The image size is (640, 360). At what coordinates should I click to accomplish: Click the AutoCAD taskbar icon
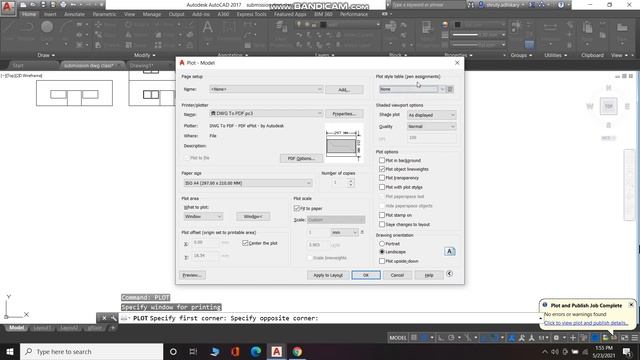pyautogui.click(x=276, y=351)
